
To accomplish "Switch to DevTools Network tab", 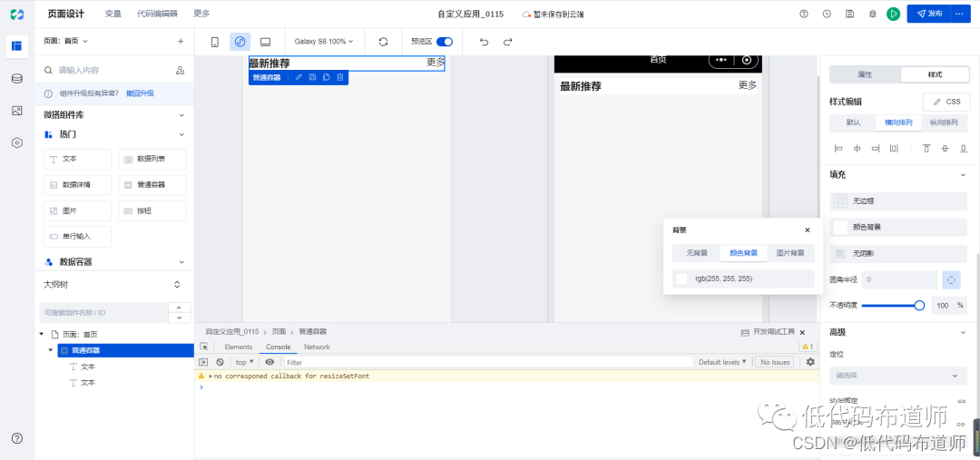I will (x=317, y=347).
